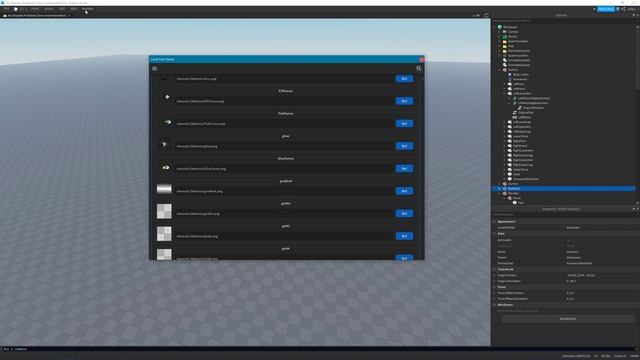
Task: Click the Add Attribute button
Action: [568, 319]
